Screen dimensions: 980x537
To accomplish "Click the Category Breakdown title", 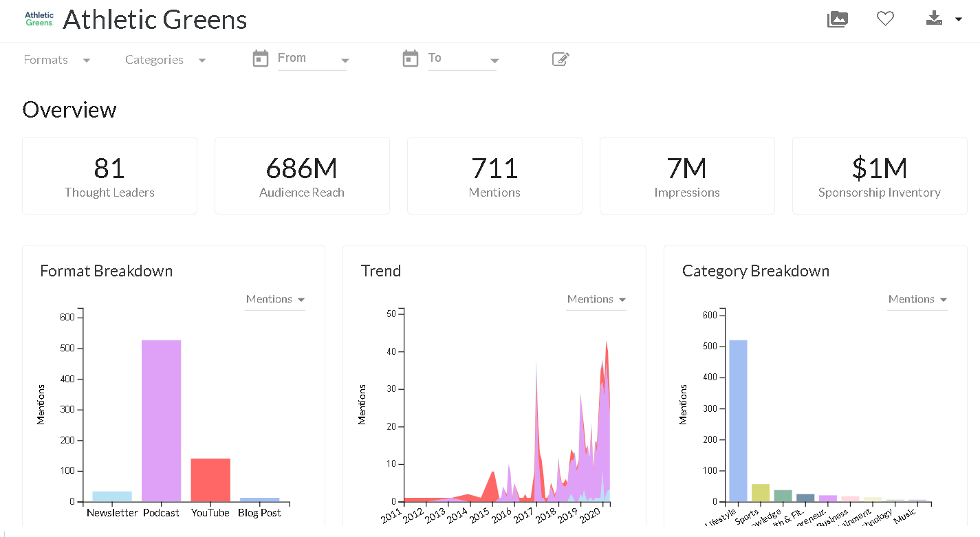I will point(756,271).
